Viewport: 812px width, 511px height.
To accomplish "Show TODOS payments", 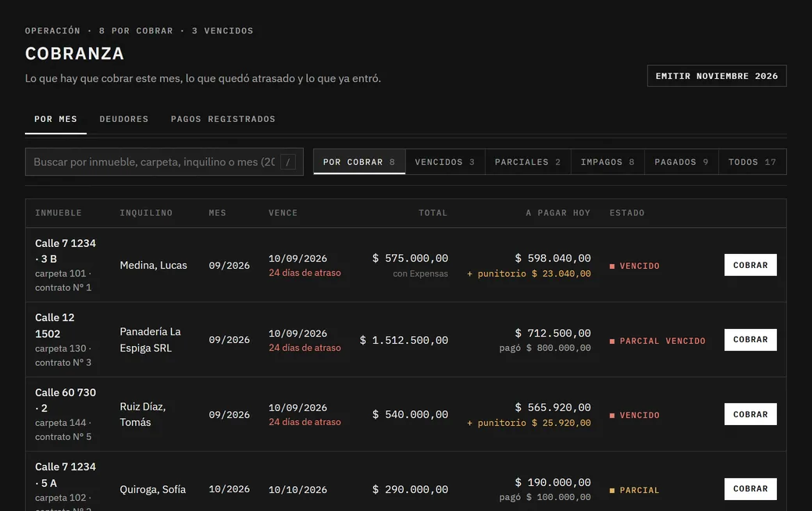I will pyautogui.click(x=753, y=162).
